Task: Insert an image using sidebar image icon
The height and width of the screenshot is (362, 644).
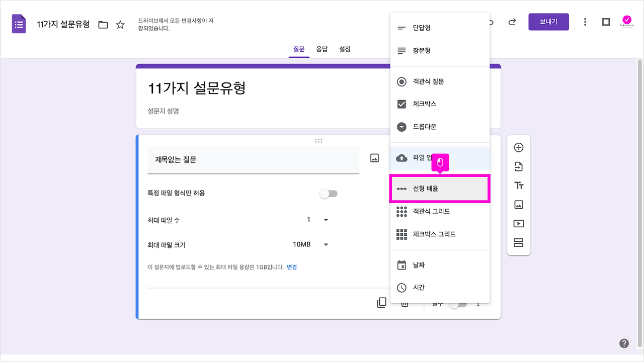Action: (x=518, y=204)
